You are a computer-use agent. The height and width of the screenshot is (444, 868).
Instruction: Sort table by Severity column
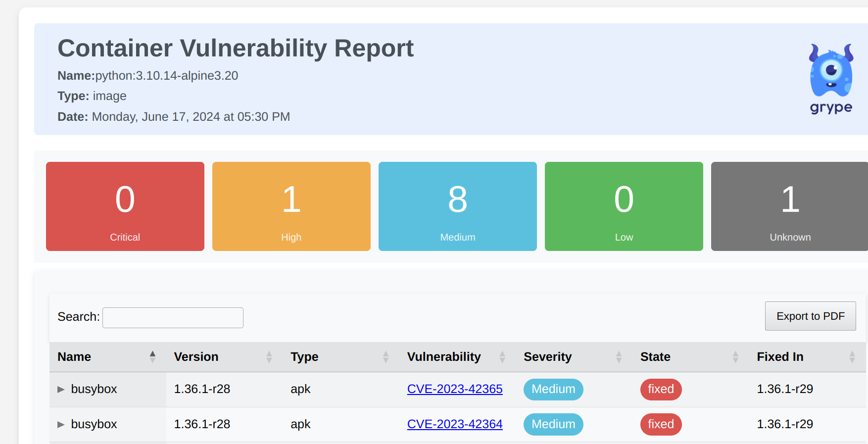[x=547, y=357]
